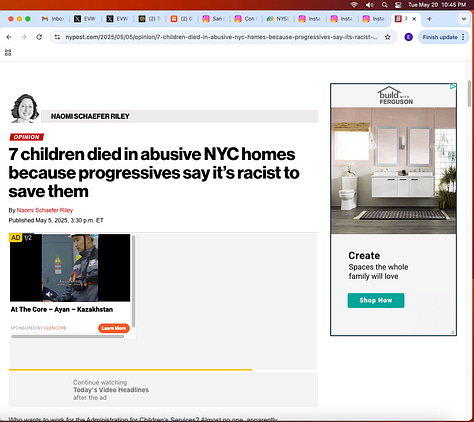The width and height of the screenshot is (474, 422).
Task: Reload the current page
Action: click(x=39, y=37)
